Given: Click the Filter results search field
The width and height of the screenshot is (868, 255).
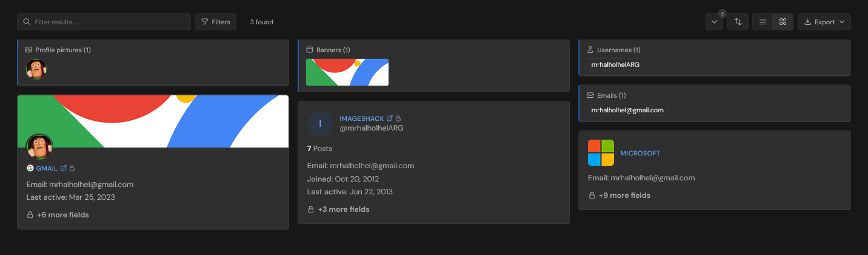Looking at the screenshot, I should tap(104, 22).
